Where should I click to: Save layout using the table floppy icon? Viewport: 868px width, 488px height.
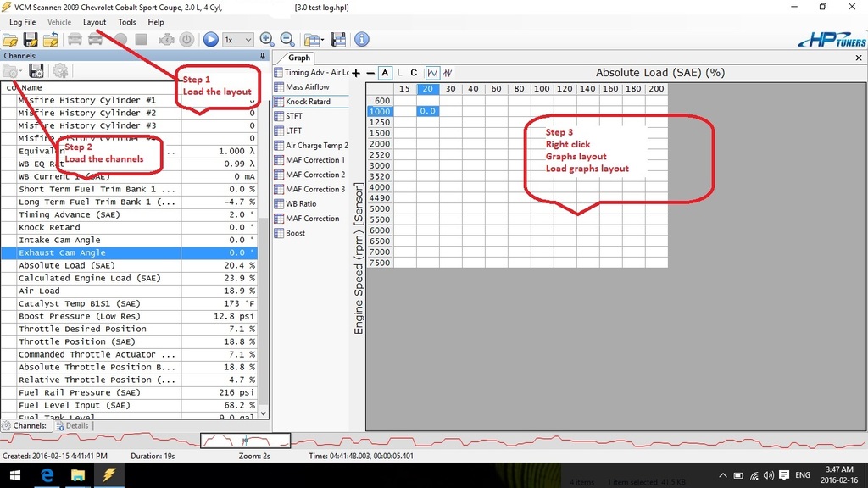click(338, 40)
